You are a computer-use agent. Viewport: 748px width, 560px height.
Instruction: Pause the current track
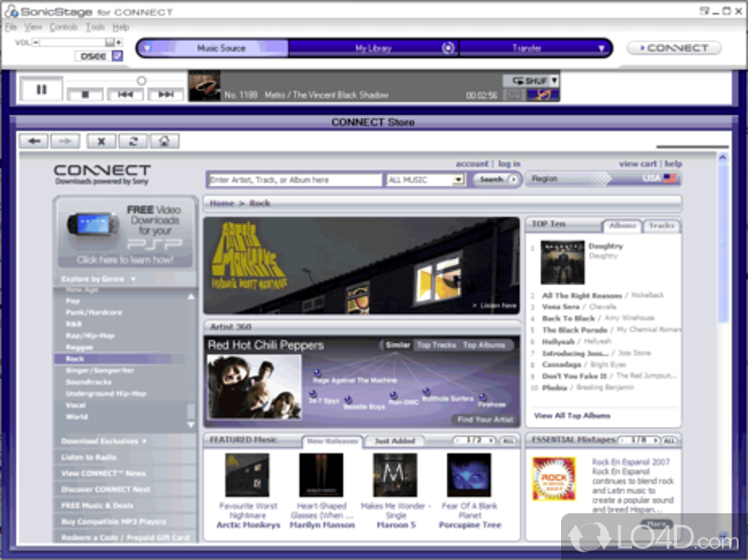coord(41,89)
